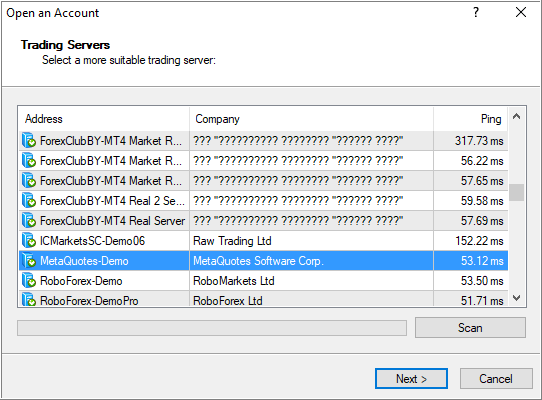542x400 pixels.
Task: Select ICMarketsSC-Demo06 server name
Action: pos(92,241)
